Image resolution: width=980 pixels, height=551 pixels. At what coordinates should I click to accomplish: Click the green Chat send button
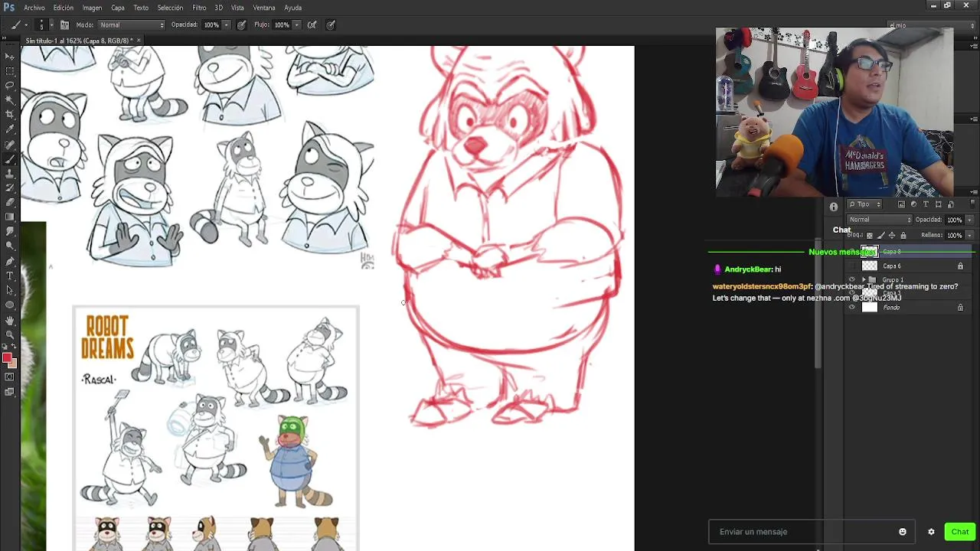[960, 532]
